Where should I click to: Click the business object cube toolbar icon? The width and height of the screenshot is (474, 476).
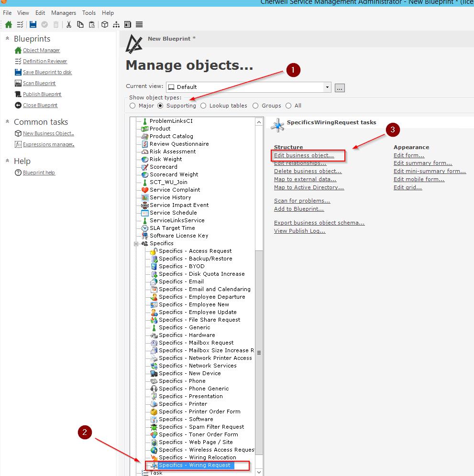coord(105,25)
